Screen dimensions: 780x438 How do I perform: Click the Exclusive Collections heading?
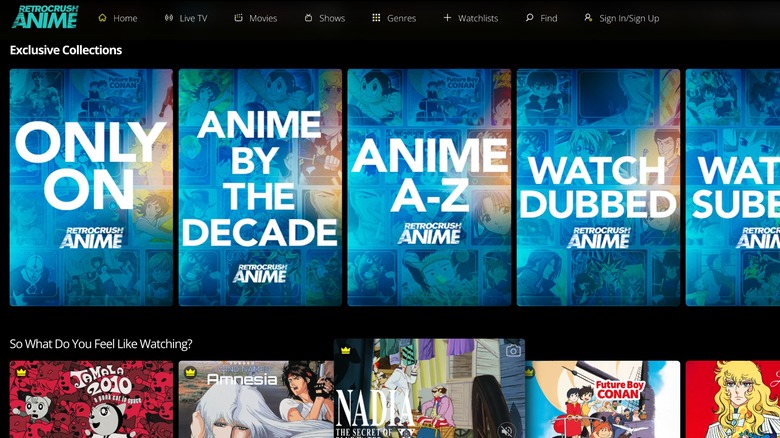pyautogui.click(x=66, y=50)
